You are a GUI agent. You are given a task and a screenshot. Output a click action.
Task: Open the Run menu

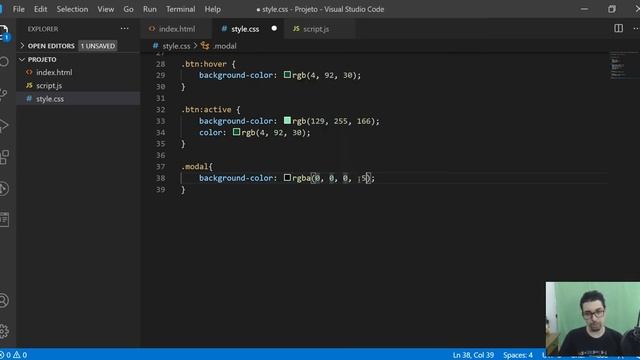point(150,9)
